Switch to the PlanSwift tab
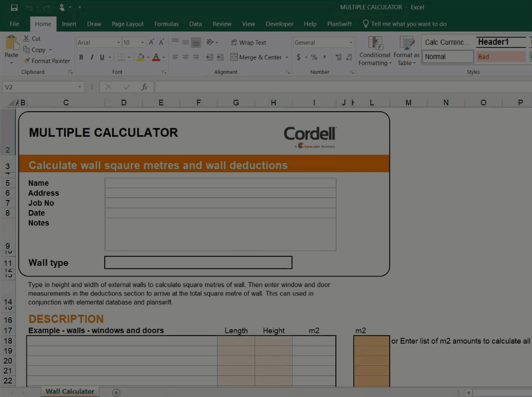This screenshot has width=532, height=397. coord(339,24)
